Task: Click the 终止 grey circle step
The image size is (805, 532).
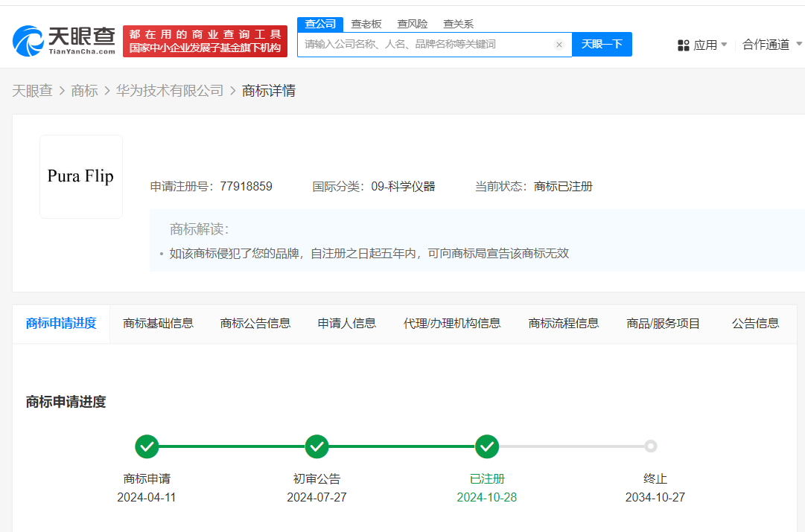Action: point(651,446)
